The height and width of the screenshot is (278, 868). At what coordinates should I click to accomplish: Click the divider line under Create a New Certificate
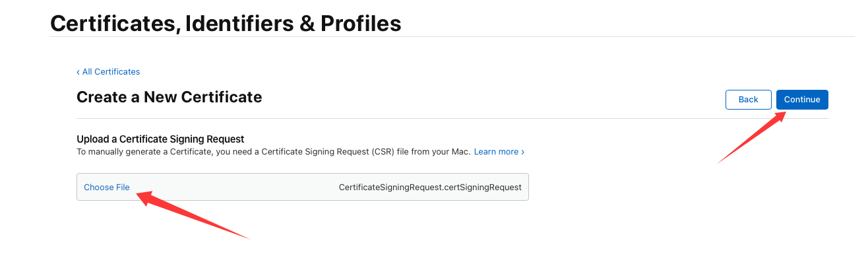[452, 119]
